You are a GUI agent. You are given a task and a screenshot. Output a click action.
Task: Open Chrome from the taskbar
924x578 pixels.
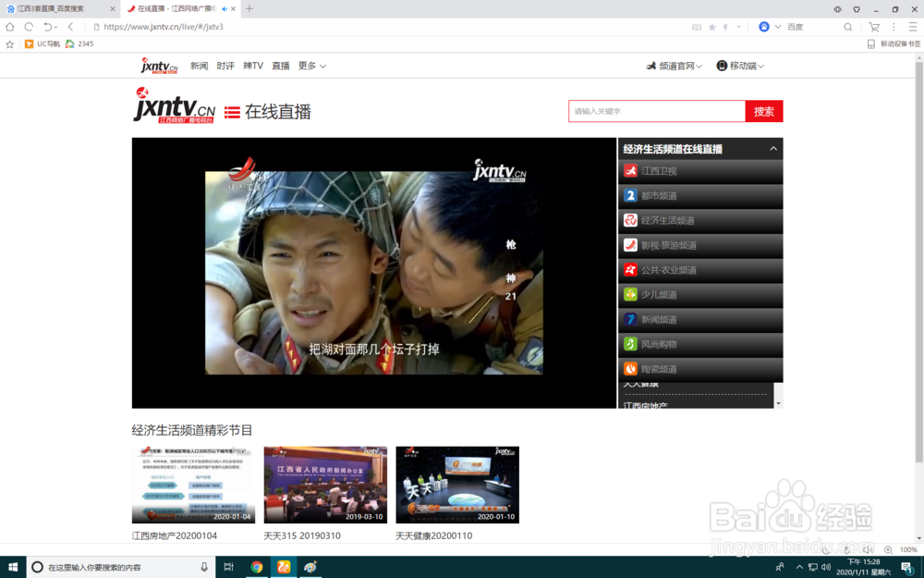pyautogui.click(x=256, y=567)
